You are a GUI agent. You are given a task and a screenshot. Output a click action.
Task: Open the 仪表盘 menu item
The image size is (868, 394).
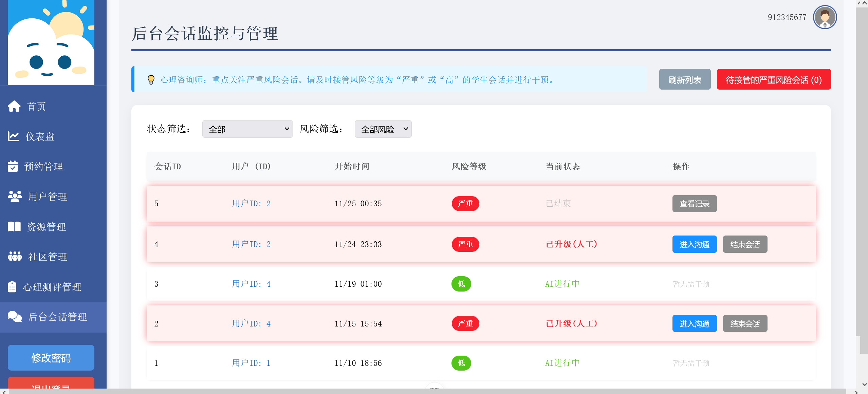(53, 136)
